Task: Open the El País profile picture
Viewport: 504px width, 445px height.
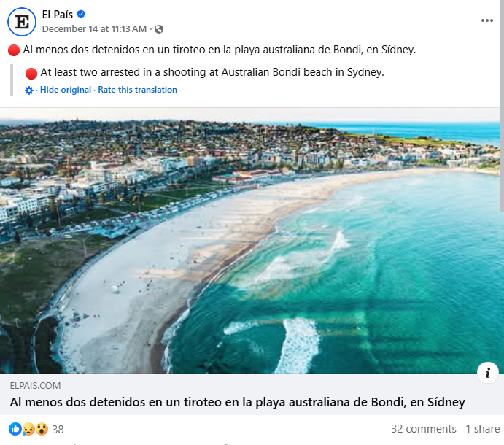Action: point(22,22)
